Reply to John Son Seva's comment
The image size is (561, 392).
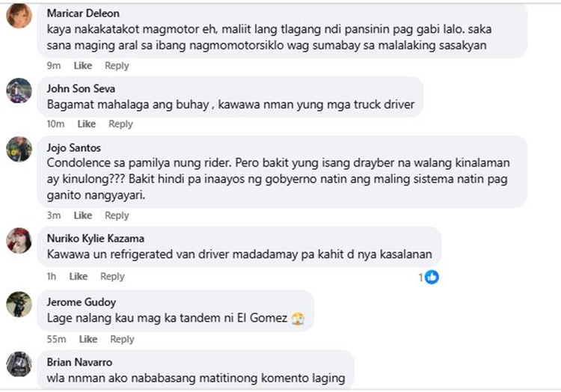[x=120, y=123]
